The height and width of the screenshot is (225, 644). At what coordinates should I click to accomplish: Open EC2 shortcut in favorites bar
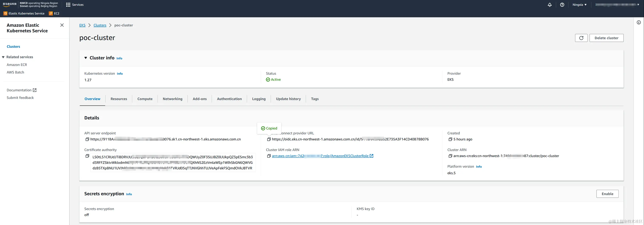(54, 13)
